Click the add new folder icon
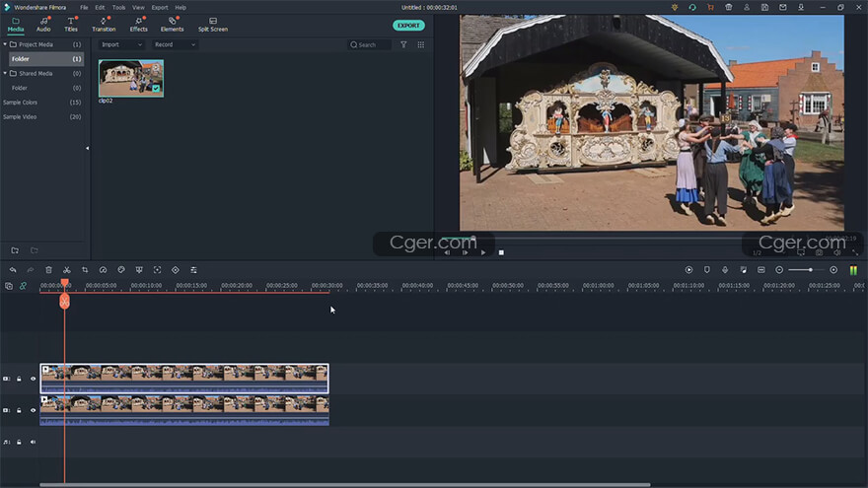This screenshot has height=488, width=868. pos(15,250)
